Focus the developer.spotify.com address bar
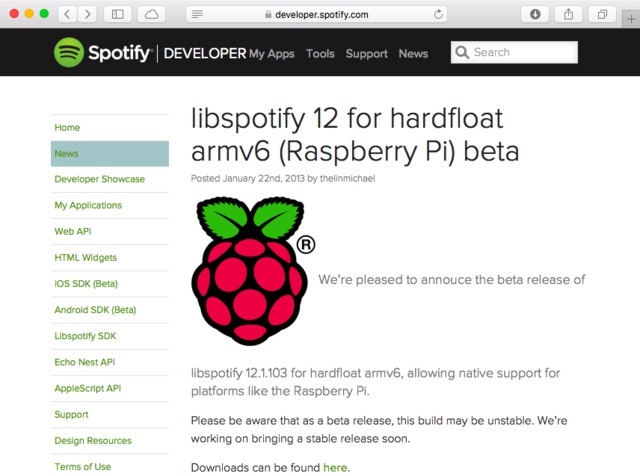 (318, 14)
